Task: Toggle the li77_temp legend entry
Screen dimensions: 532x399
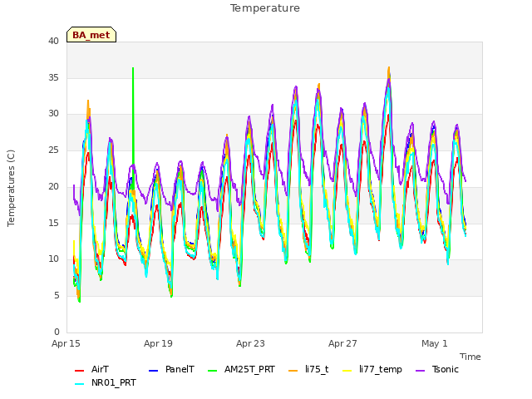Action: tap(372, 369)
